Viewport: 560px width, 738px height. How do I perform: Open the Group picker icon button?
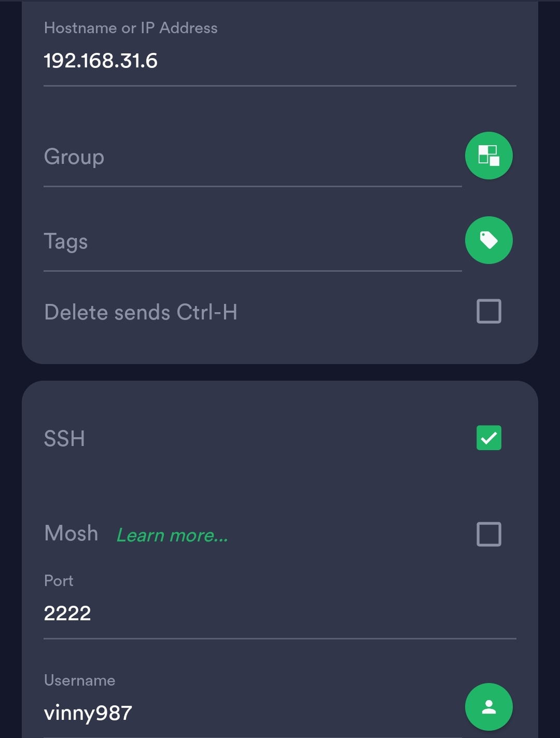tap(488, 156)
